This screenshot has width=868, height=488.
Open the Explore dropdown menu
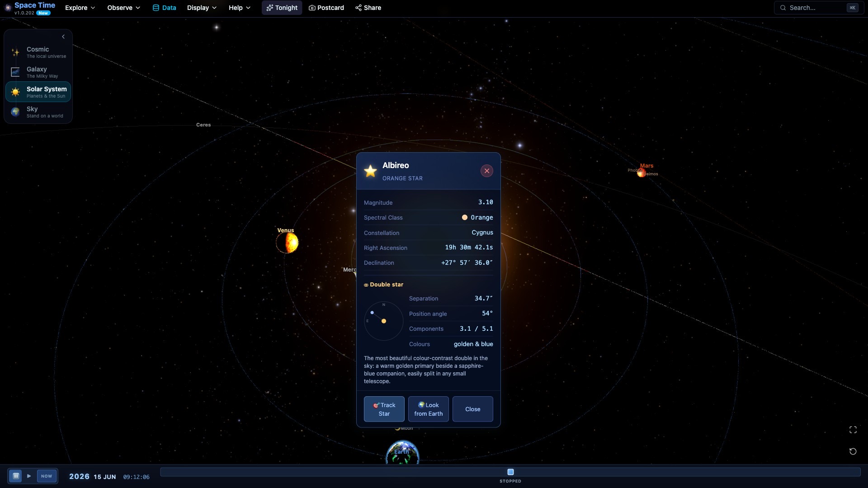[x=80, y=8]
